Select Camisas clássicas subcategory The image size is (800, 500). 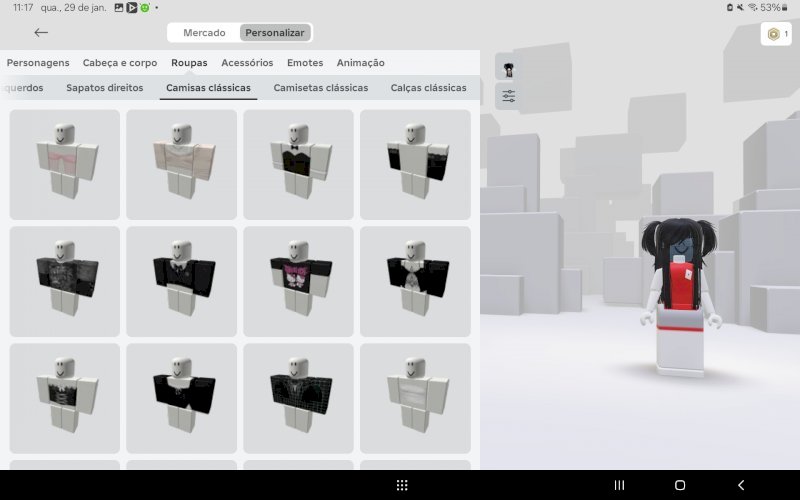(208, 88)
